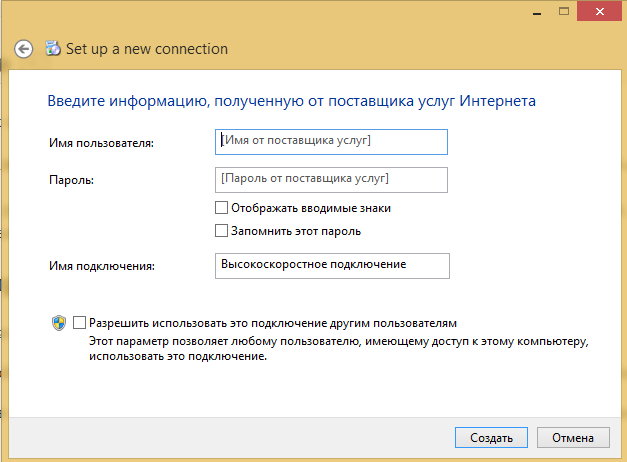Screen dimensions: 627x462
Task: Click the back arrow button
Action: [x=24, y=49]
